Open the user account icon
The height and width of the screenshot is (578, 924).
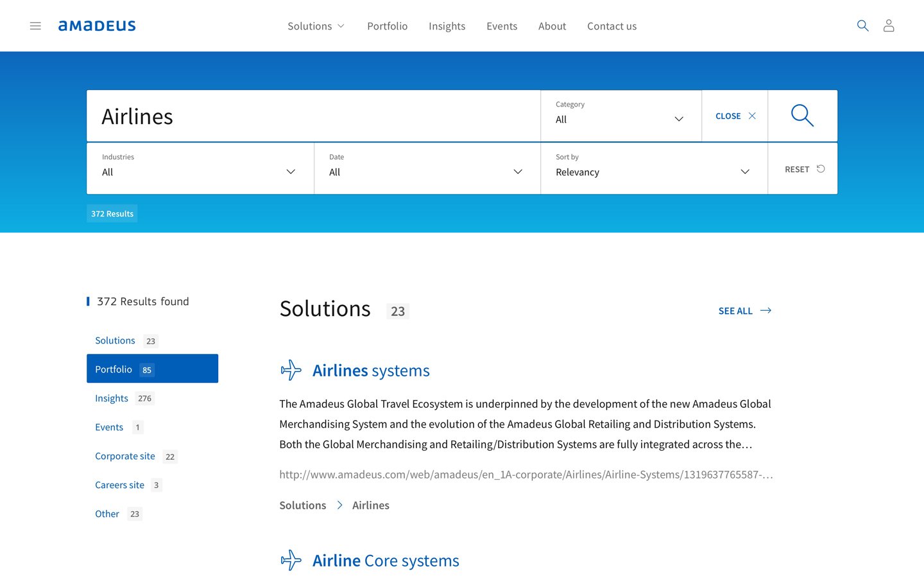[x=889, y=26]
